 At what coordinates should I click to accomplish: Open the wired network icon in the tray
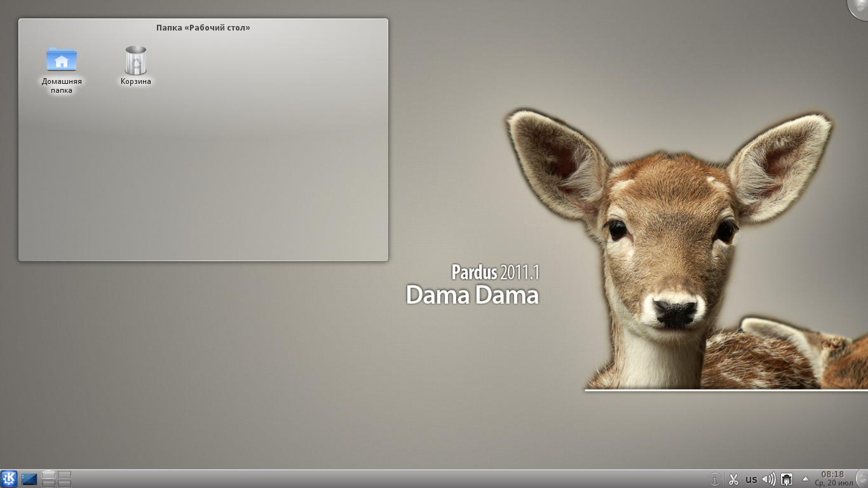click(x=787, y=479)
